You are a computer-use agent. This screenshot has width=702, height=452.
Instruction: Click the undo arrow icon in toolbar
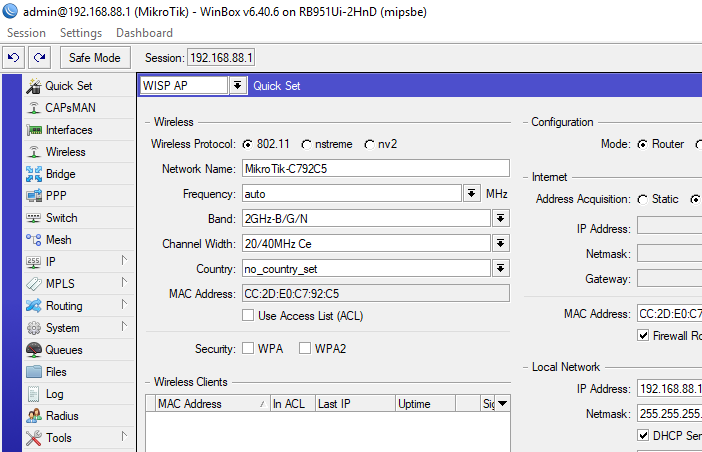[x=14, y=58]
